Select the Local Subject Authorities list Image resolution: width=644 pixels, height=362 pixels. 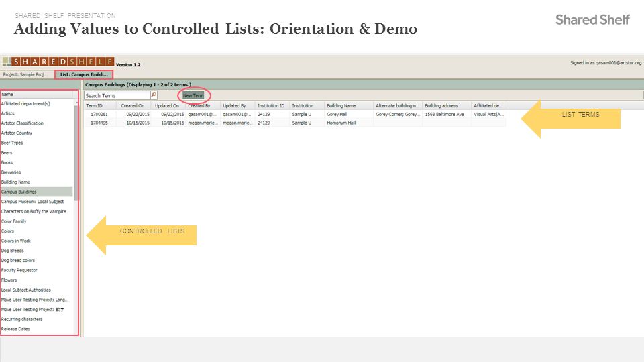click(36, 290)
